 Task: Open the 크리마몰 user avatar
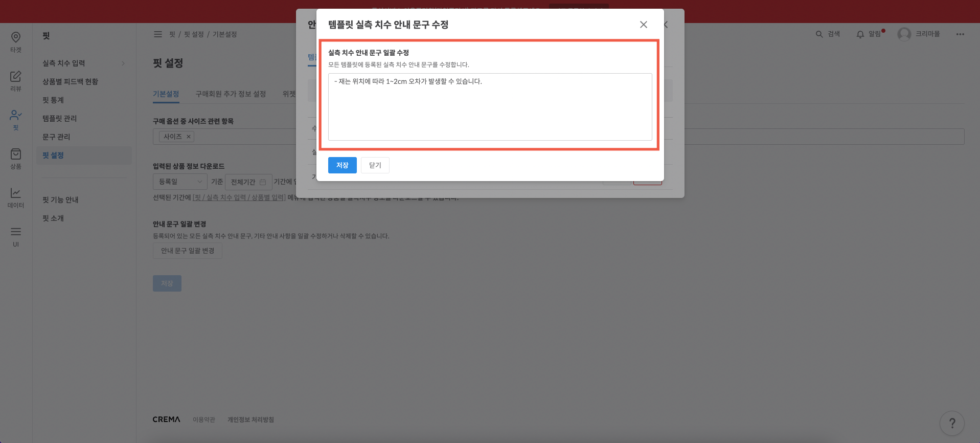(904, 34)
